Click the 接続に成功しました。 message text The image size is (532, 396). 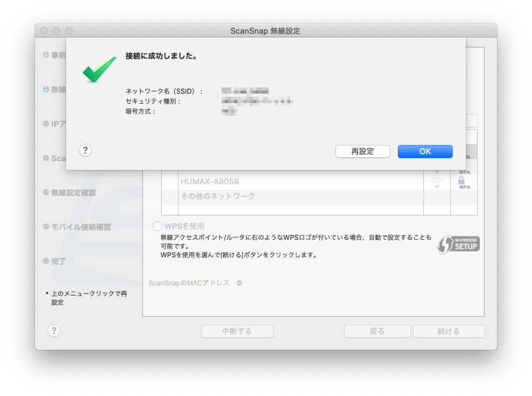(162, 56)
